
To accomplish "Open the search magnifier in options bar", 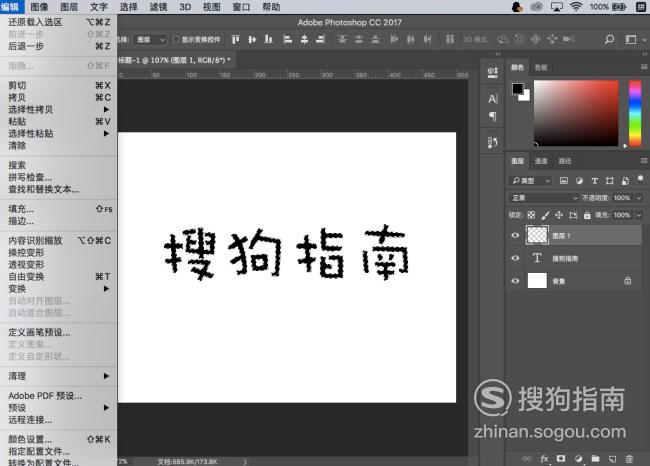I will pos(609,39).
